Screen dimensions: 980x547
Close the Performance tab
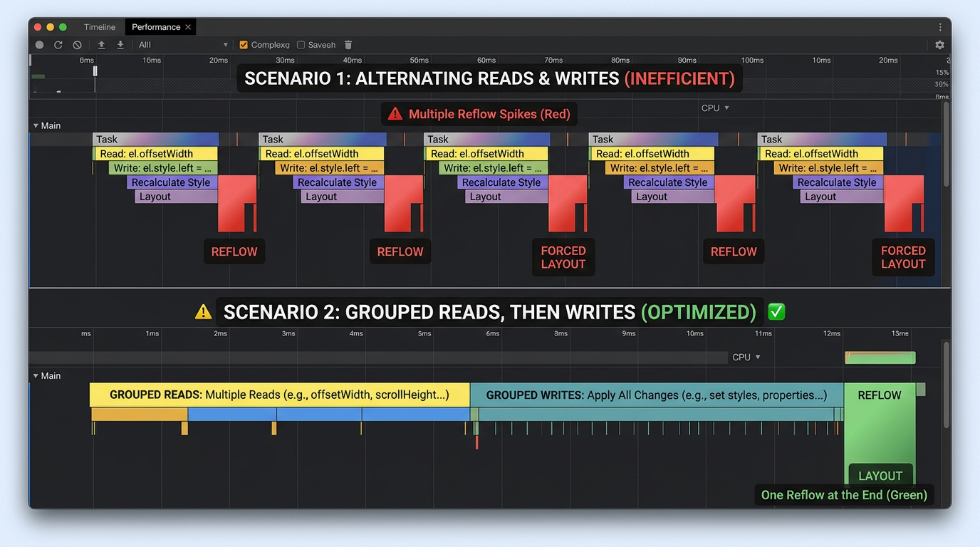click(x=188, y=27)
